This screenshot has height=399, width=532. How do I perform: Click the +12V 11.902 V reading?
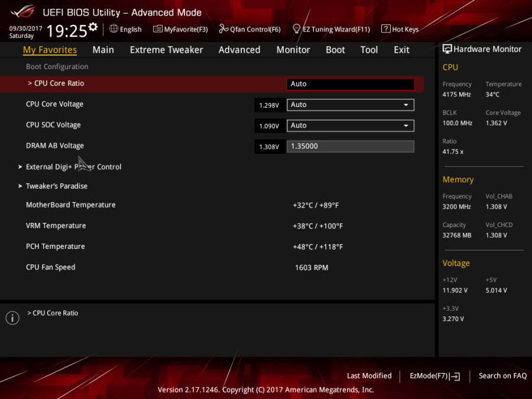455,290
